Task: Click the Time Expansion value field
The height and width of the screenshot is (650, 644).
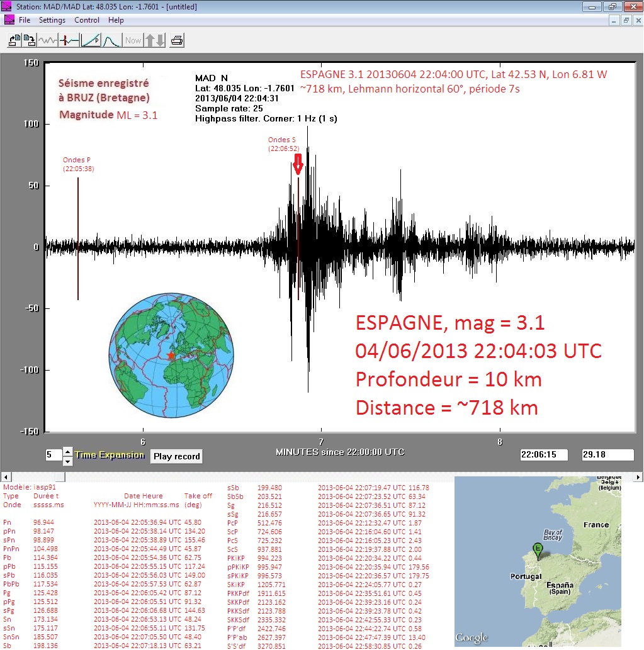Action: click(x=53, y=455)
